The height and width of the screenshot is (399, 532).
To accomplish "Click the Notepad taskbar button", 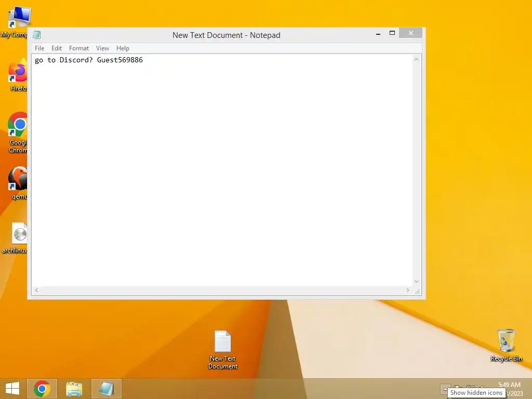I will tap(106, 389).
